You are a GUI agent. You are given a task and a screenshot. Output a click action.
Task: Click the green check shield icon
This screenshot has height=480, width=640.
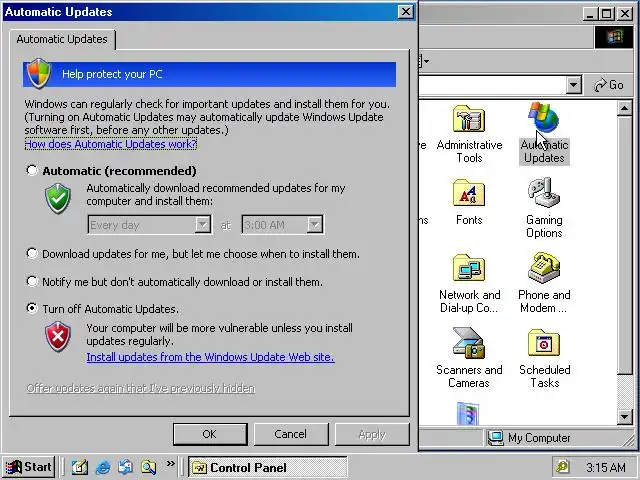coord(58,198)
